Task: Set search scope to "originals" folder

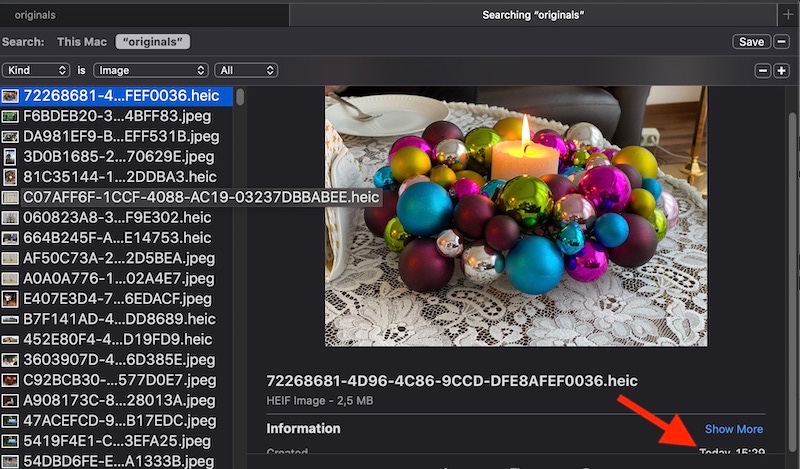Action: tap(153, 42)
